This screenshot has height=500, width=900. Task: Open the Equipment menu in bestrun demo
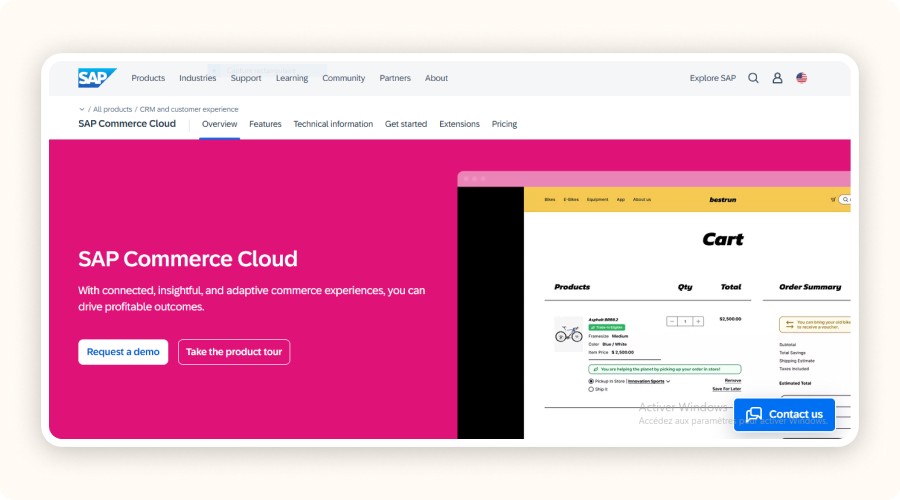point(598,200)
